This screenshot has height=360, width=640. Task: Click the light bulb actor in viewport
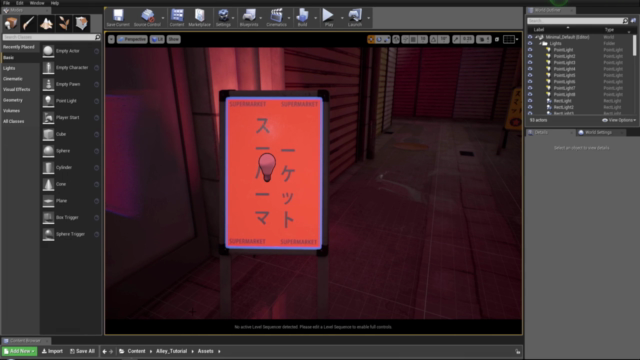[267, 167]
